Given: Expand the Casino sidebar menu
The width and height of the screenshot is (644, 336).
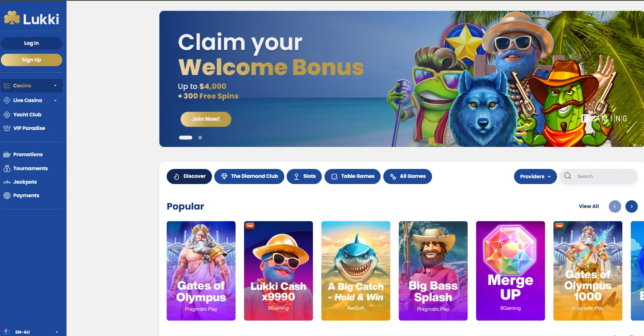Looking at the screenshot, I should [x=31, y=85].
